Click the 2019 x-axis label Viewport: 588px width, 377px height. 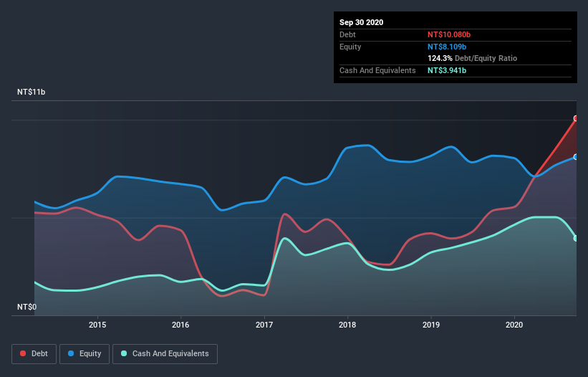click(x=431, y=325)
